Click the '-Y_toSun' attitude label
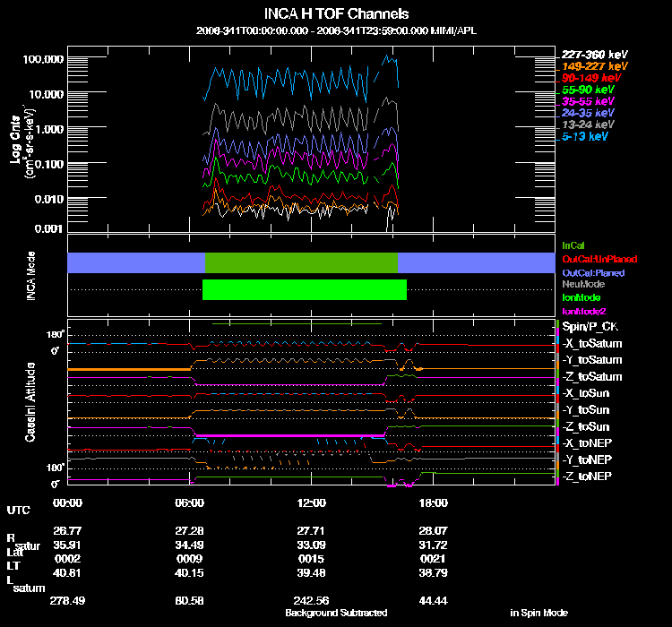Screen dimensions: 672x627 585,409
